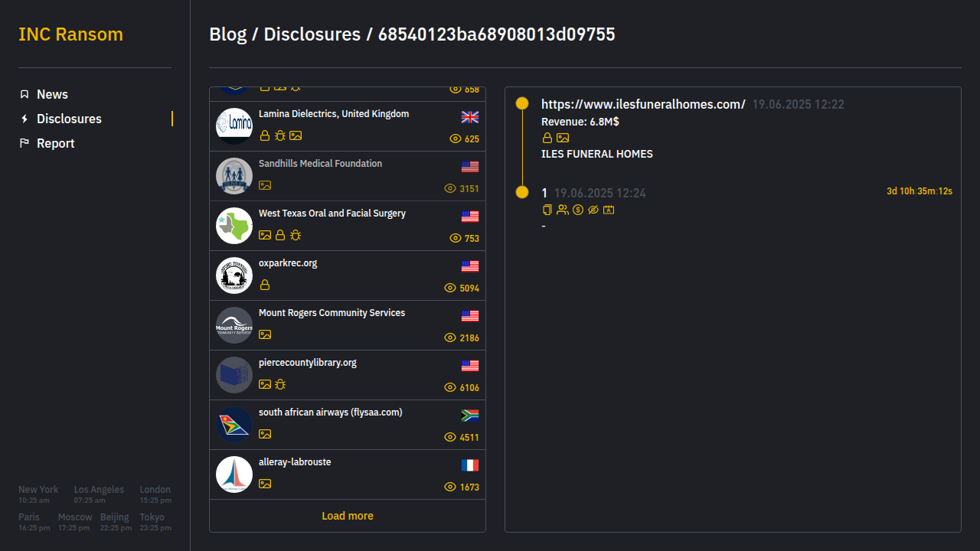Click timeline dot beside entry 1
The width and height of the screenshot is (980, 551).
tap(522, 192)
